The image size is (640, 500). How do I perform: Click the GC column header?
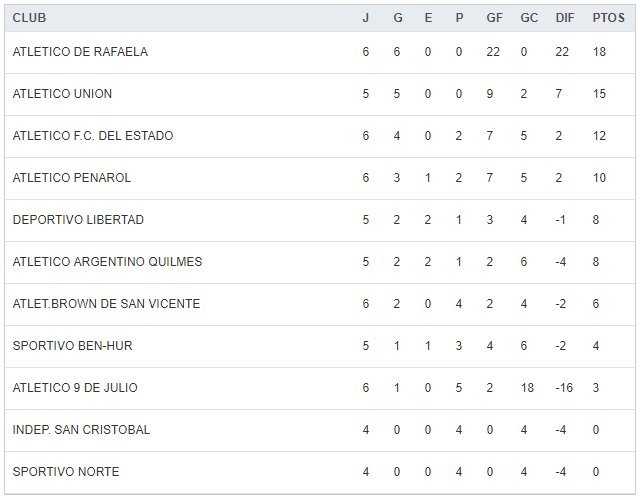(529, 18)
